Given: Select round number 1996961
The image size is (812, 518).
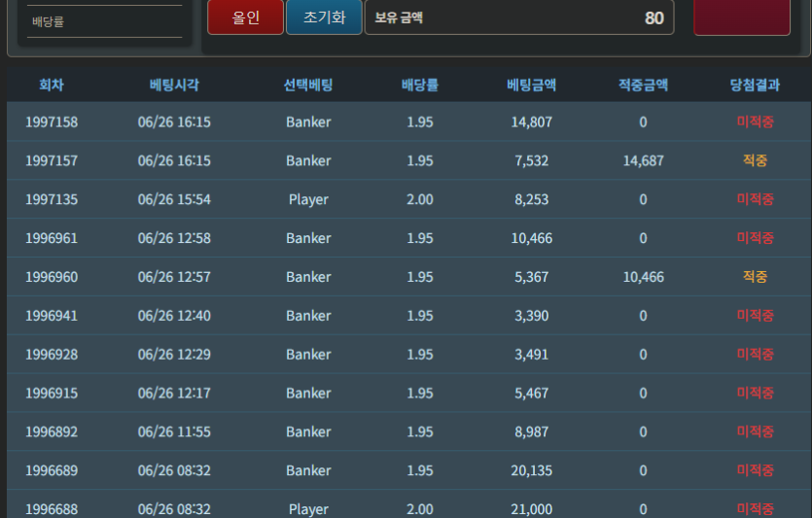Looking at the screenshot, I should pos(52,238).
